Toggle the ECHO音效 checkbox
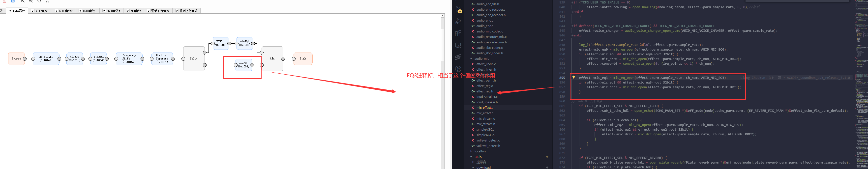 (x=10, y=11)
